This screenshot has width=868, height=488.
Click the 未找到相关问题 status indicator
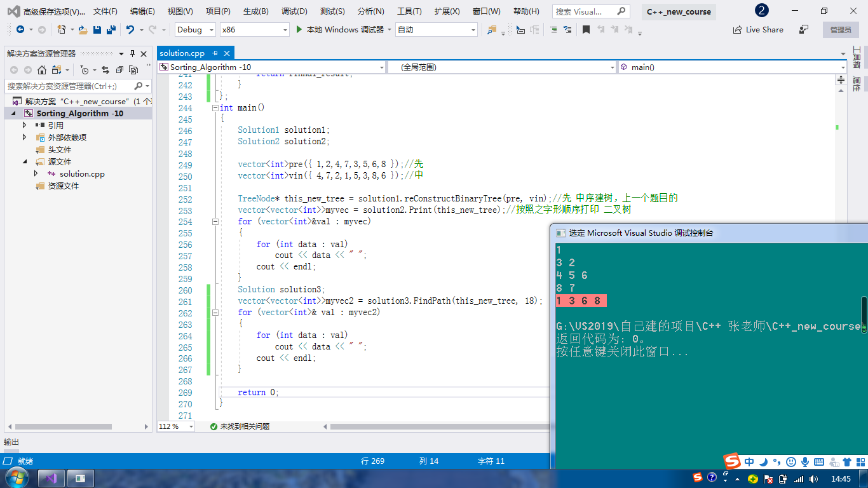point(240,426)
